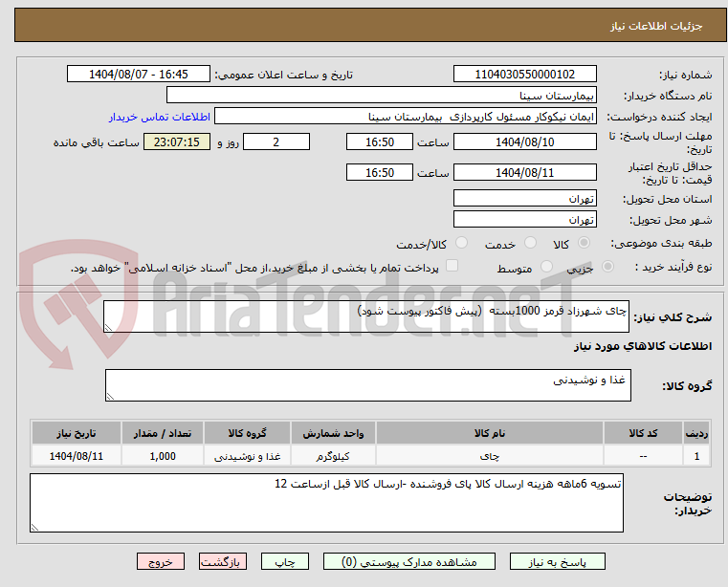Viewport: 728px width, 587px height.
Task: Click the بازگشت back button
Action: coord(222,561)
